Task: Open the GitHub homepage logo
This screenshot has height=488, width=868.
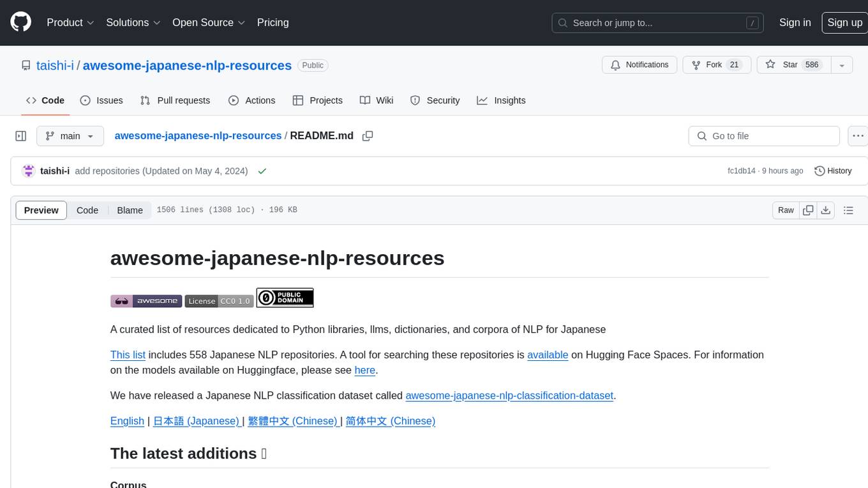Action: point(20,22)
